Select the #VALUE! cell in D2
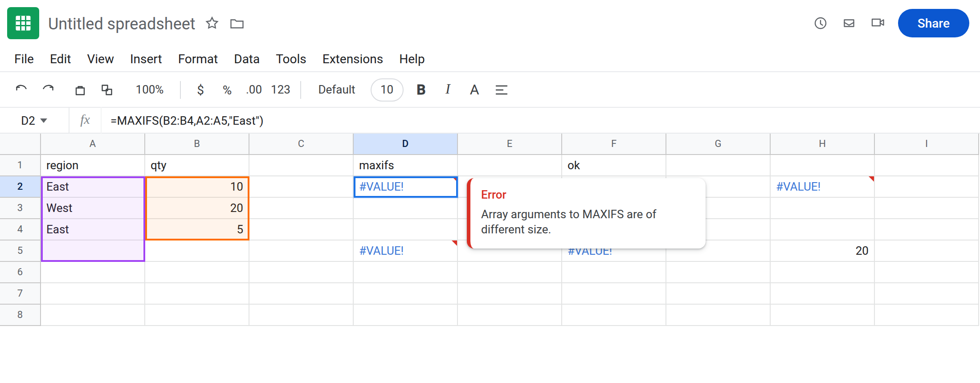The image size is (980, 383). [405, 187]
